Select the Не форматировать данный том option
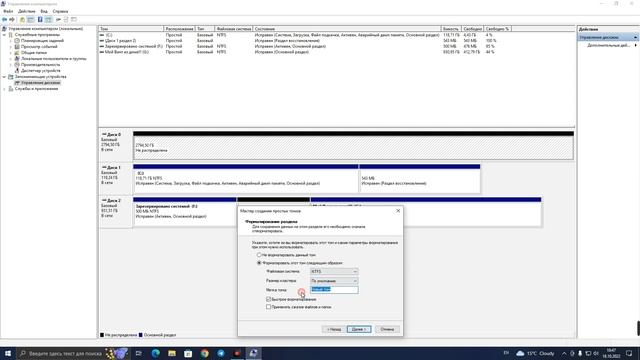This screenshot has width=640, height=360. click(x=259, y=255)
